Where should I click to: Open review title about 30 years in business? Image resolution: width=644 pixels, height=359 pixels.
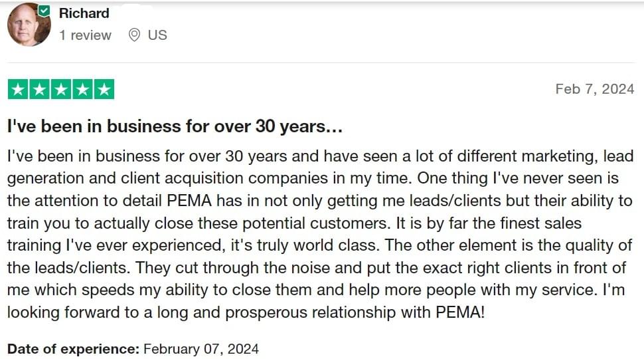175,126
